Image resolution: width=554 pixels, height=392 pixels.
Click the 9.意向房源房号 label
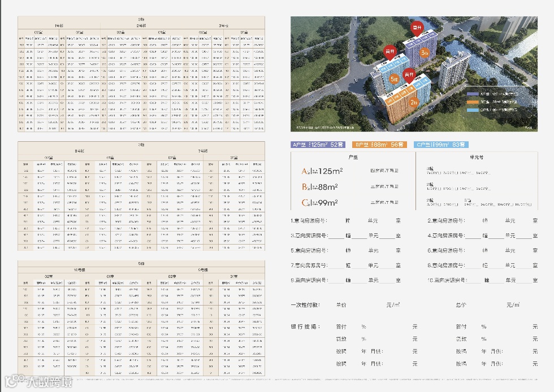click(x=309, y=280)
